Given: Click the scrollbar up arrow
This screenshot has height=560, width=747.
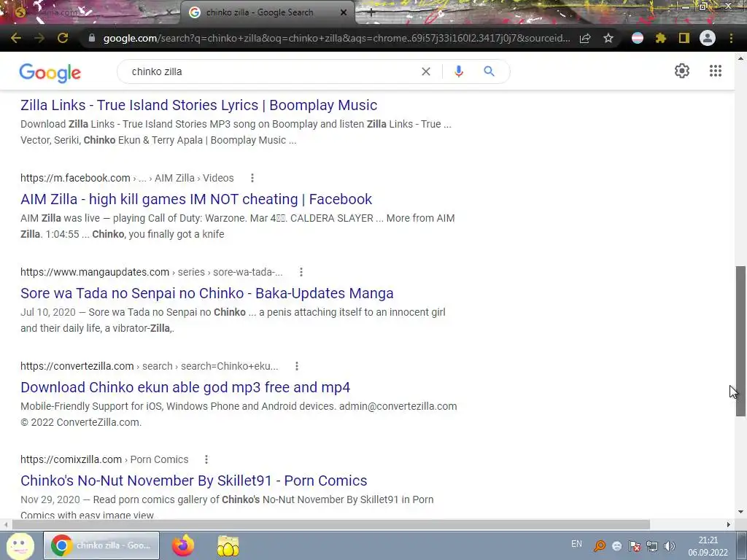Looking at the screenshot, I should coord(740,58).
